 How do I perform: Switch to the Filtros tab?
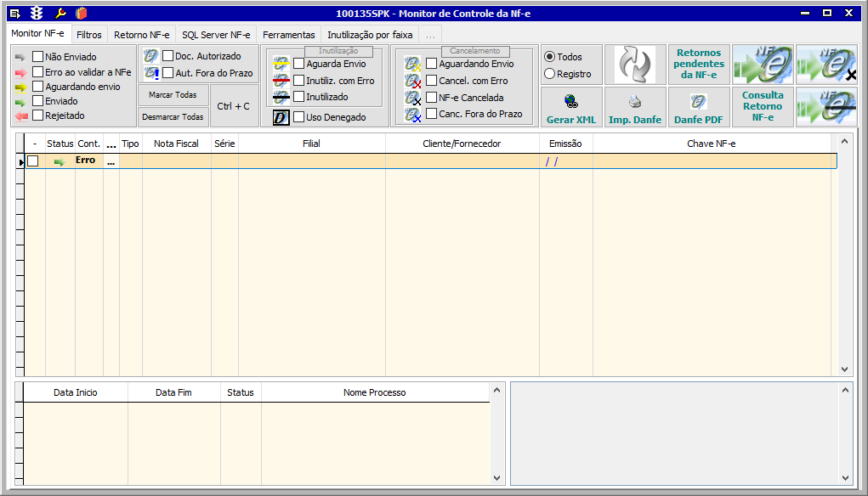(88, 35)
